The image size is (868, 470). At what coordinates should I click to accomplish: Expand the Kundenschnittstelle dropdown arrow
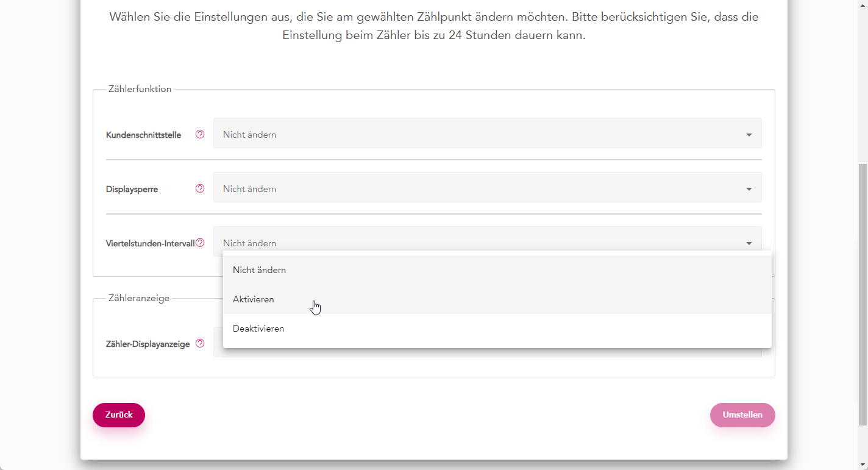pyautogui.click(x=749, y=135)
